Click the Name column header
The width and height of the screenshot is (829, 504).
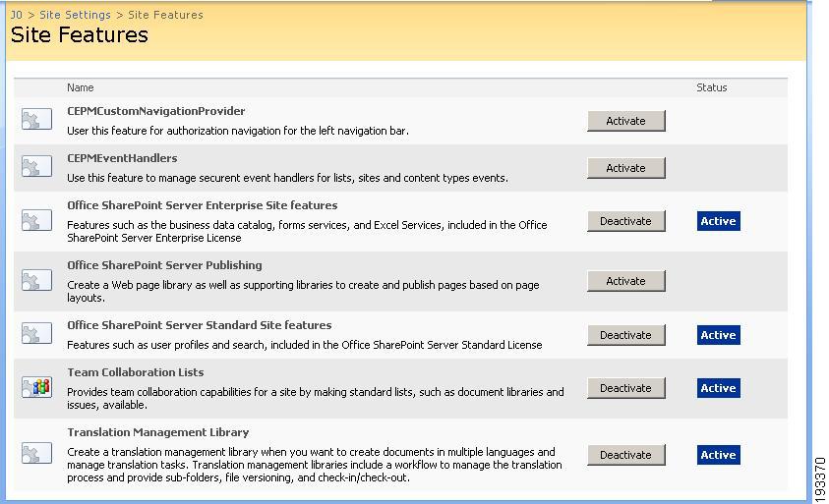coord(81,87)
